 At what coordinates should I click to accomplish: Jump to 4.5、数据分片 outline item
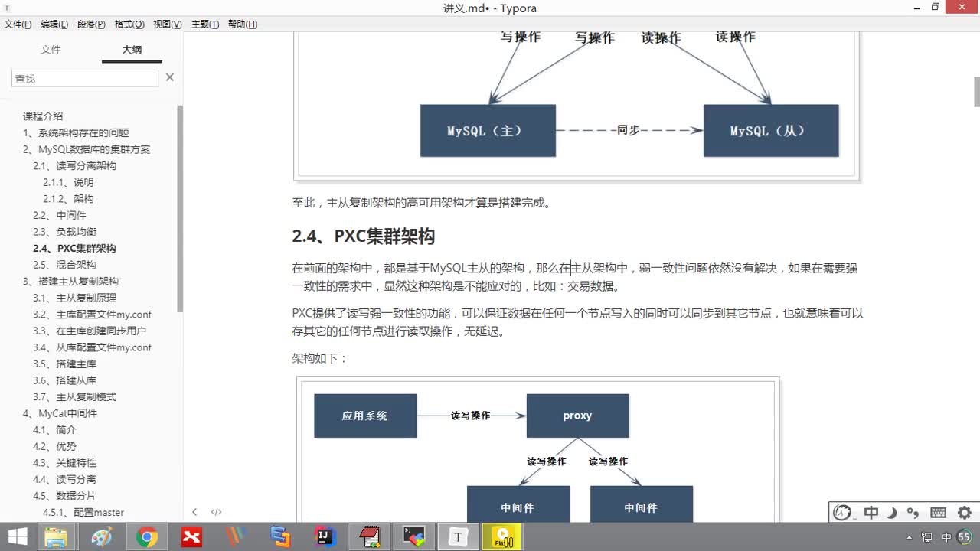[64, 496]
